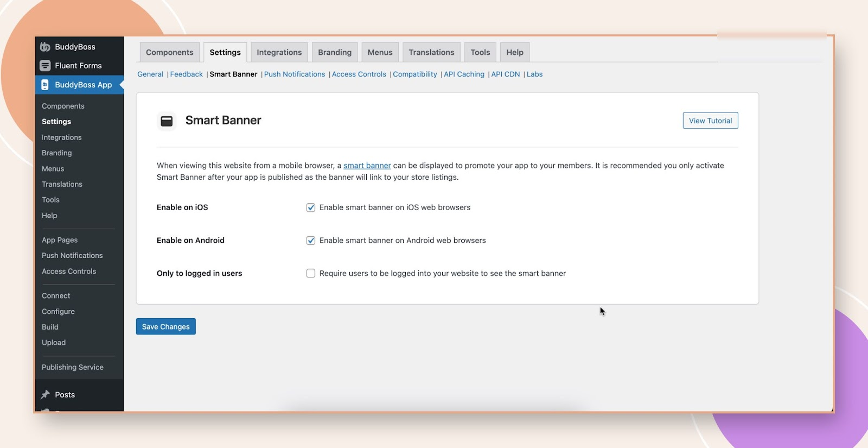Click the Only to logged in users label
This screenshot has height=448, width=868.
point(200,273)
